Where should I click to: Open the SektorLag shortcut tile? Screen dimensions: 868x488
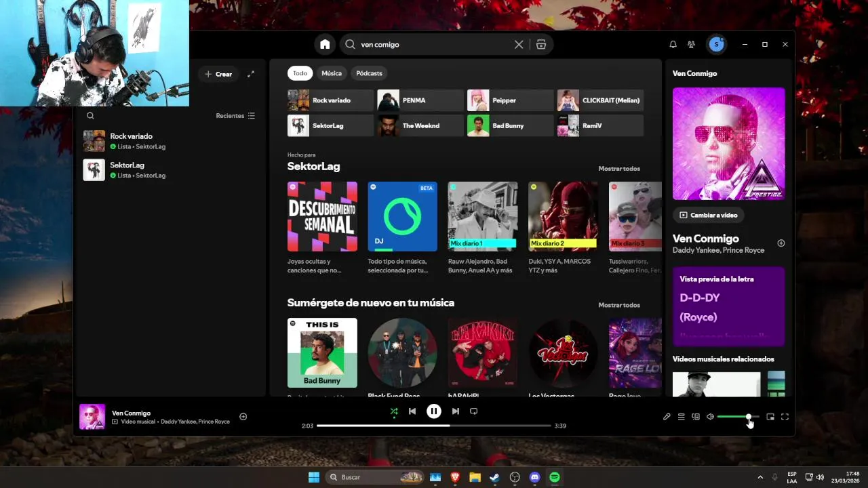pyautogui.click(x=330, y=125)
